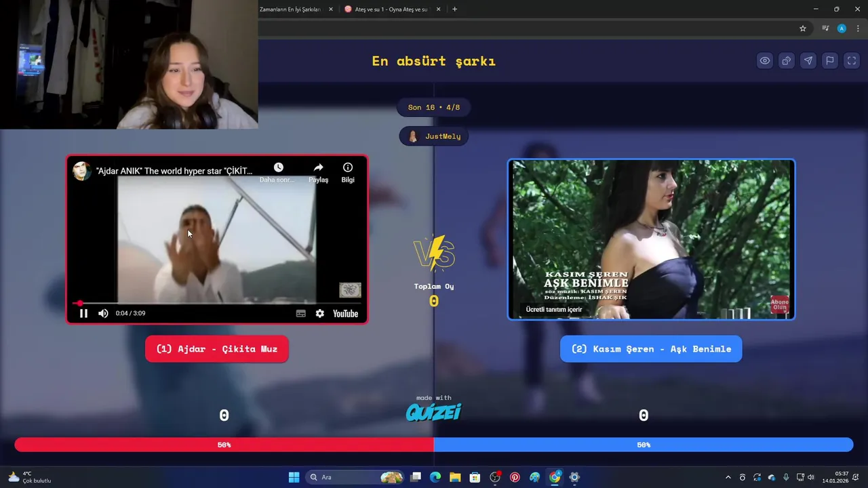Open Pinterest from the taskbar
This screenshot has height=488, width=868.
coord(515,477)
